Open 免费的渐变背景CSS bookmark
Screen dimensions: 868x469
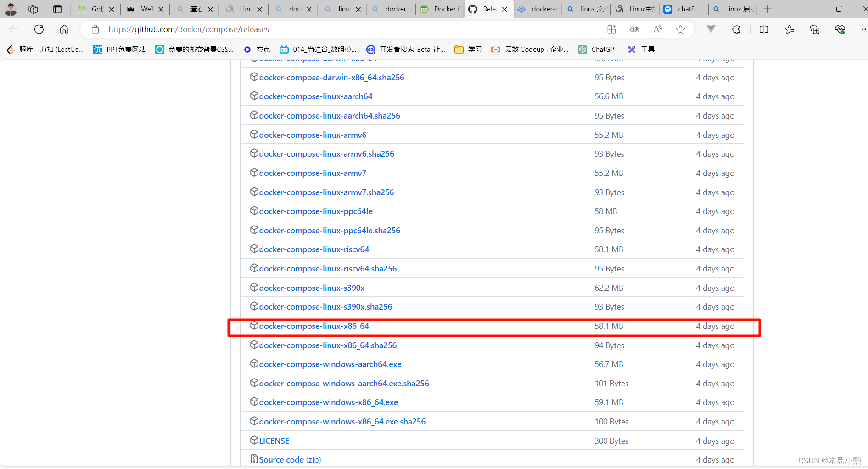pyautogui.click(x=195, y=50)
